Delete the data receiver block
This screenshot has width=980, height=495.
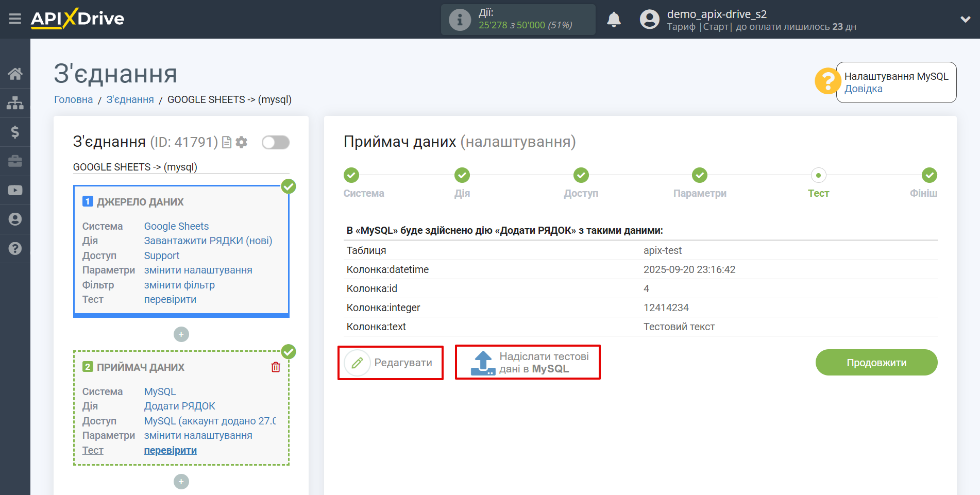point(276,367)
